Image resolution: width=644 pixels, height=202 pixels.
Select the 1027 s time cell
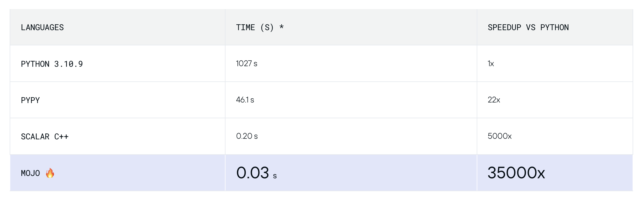coord(247,64)
